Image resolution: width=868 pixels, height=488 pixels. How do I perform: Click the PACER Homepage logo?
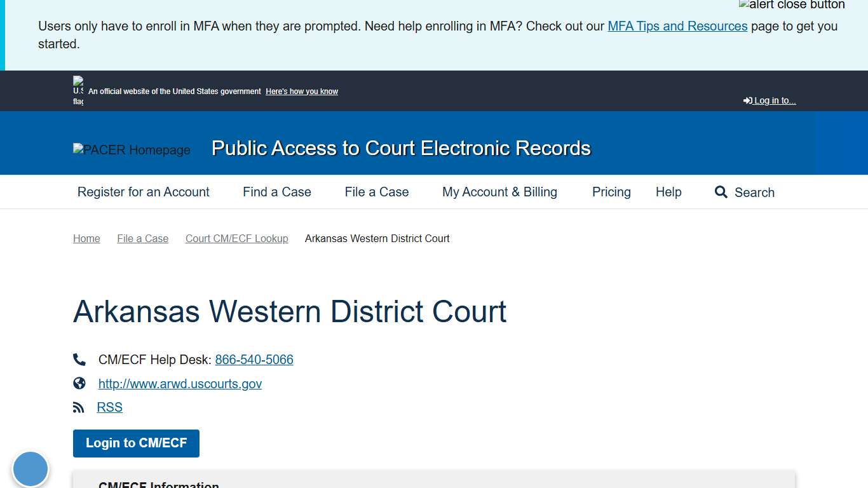coord(132,150)
